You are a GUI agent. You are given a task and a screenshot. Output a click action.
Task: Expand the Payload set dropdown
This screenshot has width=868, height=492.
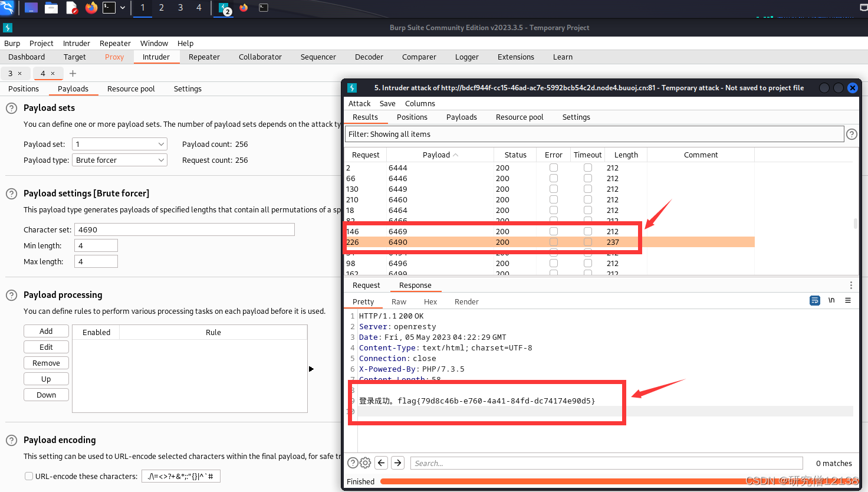pyautogui.click(x=120, y=144)
